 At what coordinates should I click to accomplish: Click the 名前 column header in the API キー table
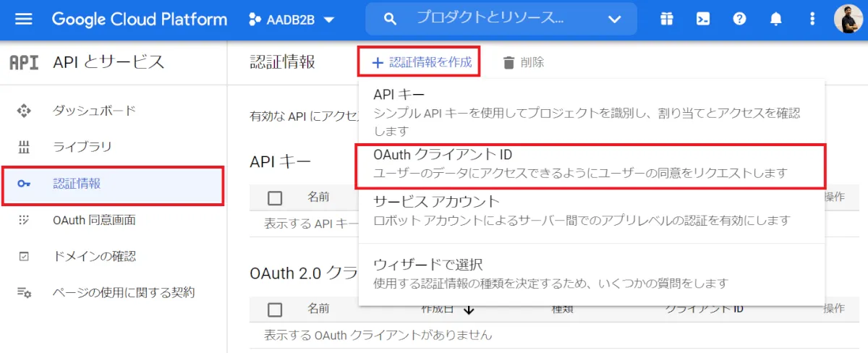(x=318, y=197)
